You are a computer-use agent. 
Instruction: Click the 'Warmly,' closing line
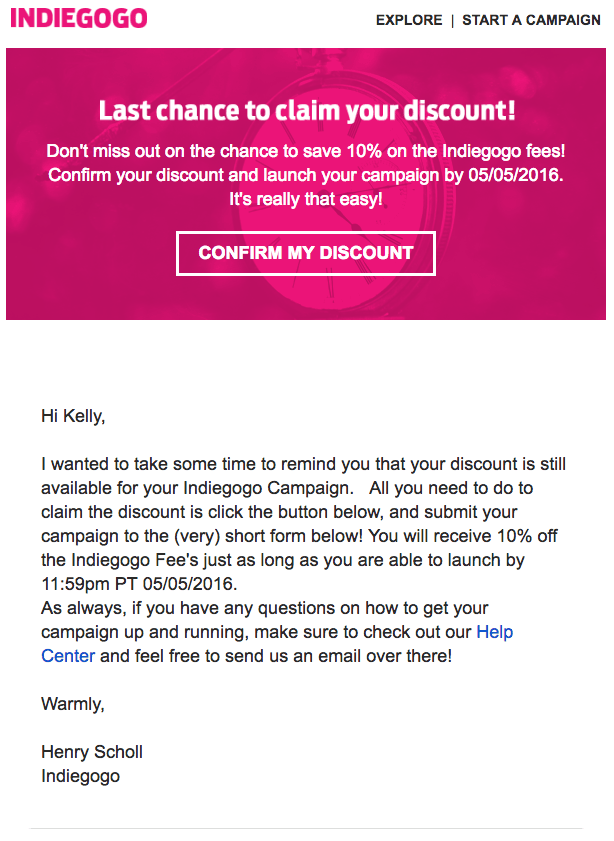(72, 704)
